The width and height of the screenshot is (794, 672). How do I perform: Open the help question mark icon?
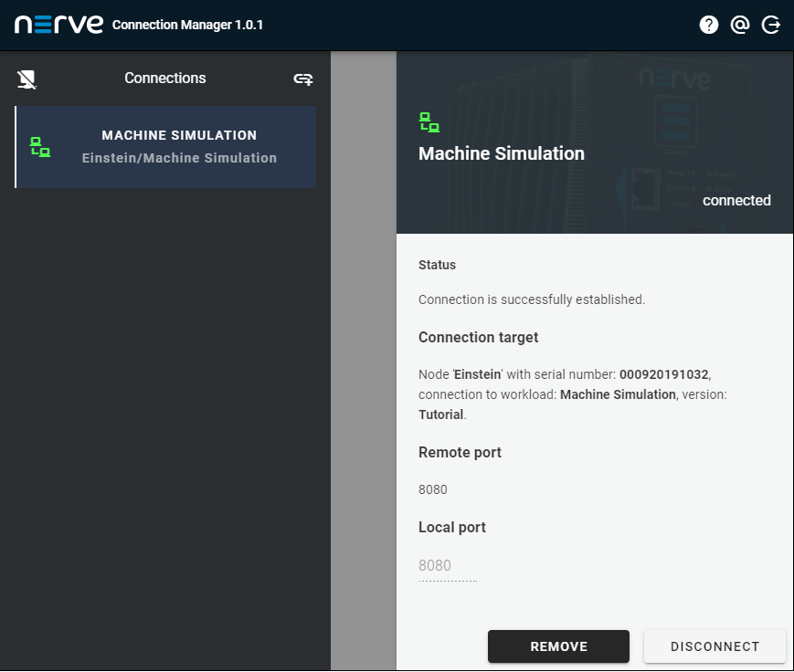pos(709,25)
